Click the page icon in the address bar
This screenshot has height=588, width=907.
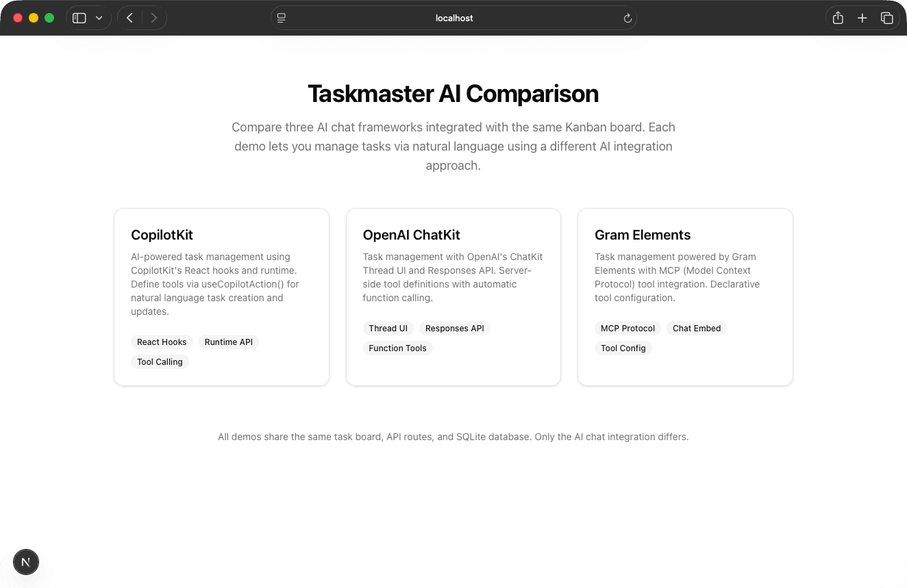coord(281,18)
